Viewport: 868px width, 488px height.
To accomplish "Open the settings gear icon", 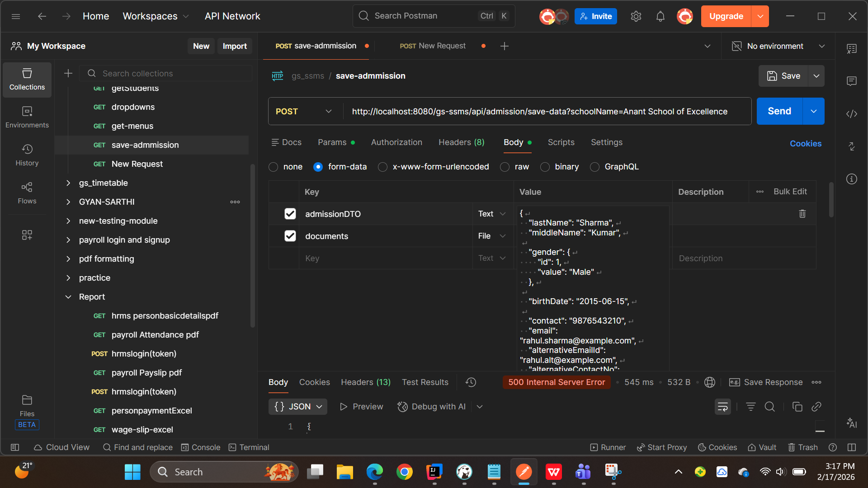I will 636,16.
